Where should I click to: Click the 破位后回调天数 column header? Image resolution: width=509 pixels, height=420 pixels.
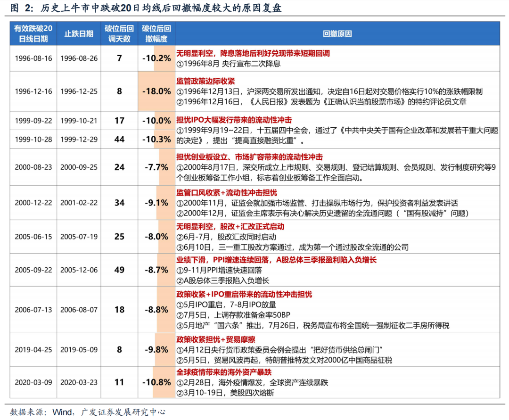pos(119,34)
